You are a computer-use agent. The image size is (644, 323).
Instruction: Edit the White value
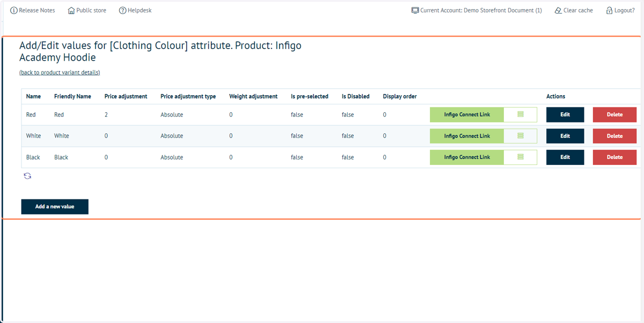(565, 136)
